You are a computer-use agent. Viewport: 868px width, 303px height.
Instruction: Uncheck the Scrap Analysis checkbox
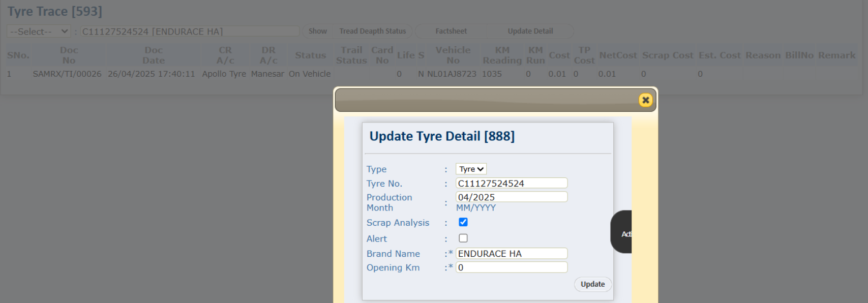463,222
